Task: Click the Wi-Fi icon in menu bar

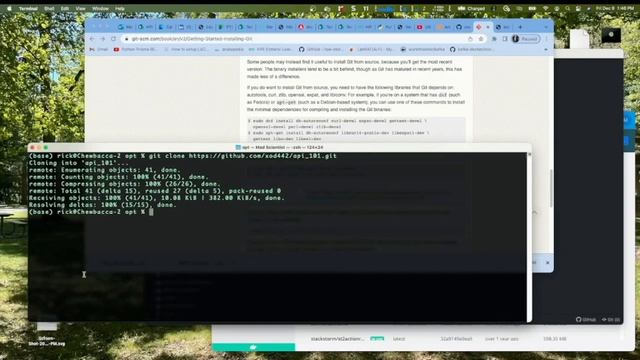Action: click(x=546, y=8)
